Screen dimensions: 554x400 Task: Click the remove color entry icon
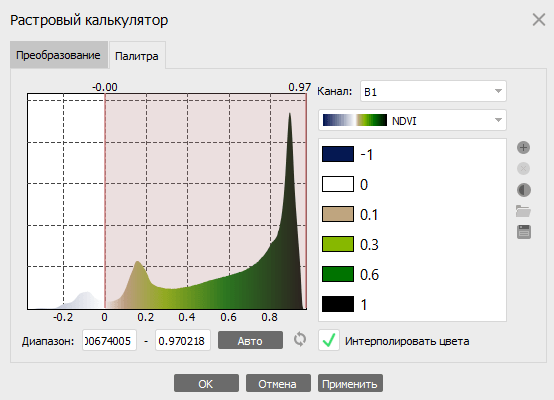click(x=523, y=169)
